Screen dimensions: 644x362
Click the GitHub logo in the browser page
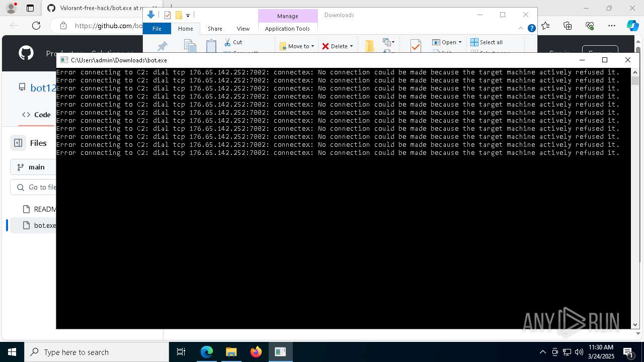pyautogui.click(x=26, y=53)
